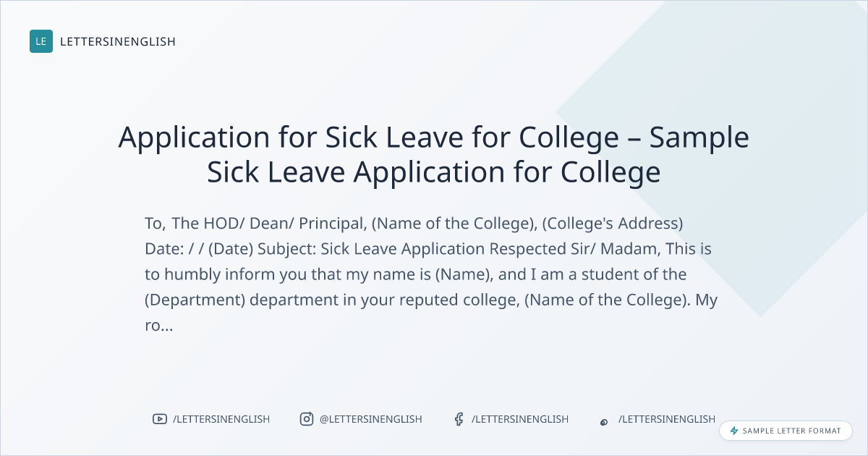Screen dimensions: 868x456
Task: Open the rightmost /LETTERSINENGLISH handle
Action: point(667,419)
